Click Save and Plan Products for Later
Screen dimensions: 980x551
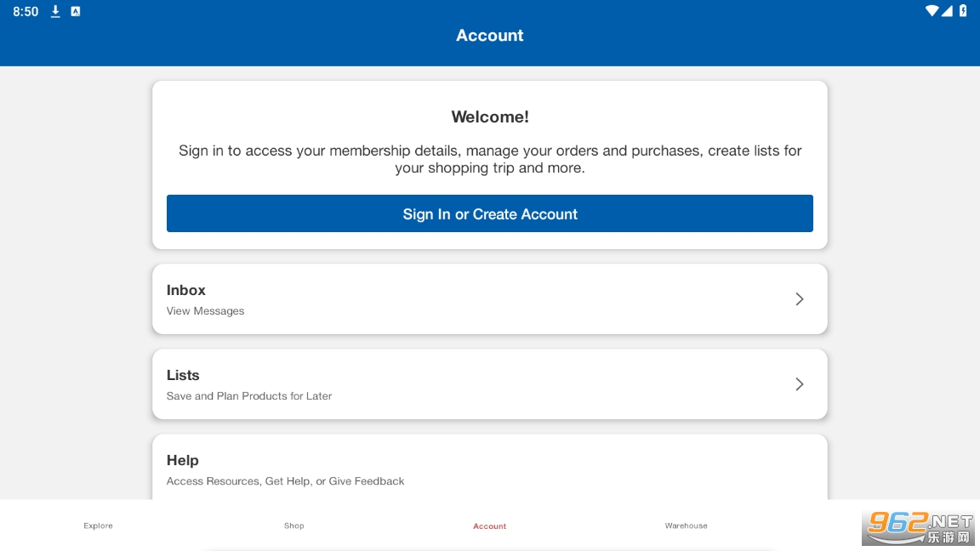[x=249, y=396]
